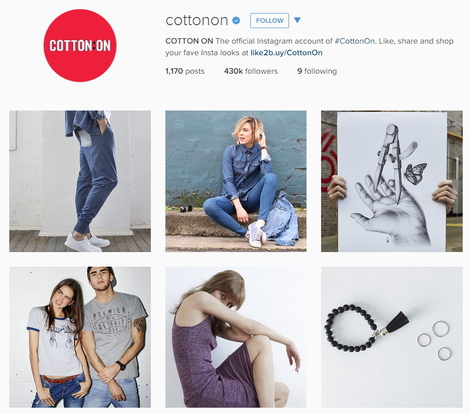
Task: Click the white sneakers in jogger photo
Action: pos(87,243)
